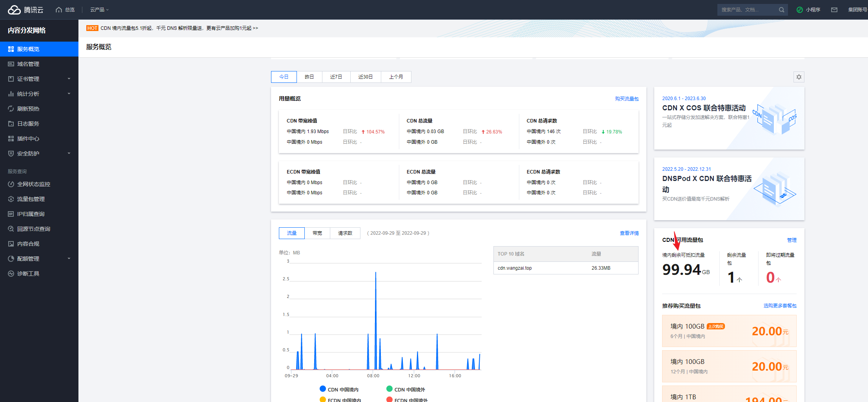Image resolution: width=868 pixels, height=402 pixels.
Task: Open 刷新预热 in the sidebar
Action: click(28, 109)
